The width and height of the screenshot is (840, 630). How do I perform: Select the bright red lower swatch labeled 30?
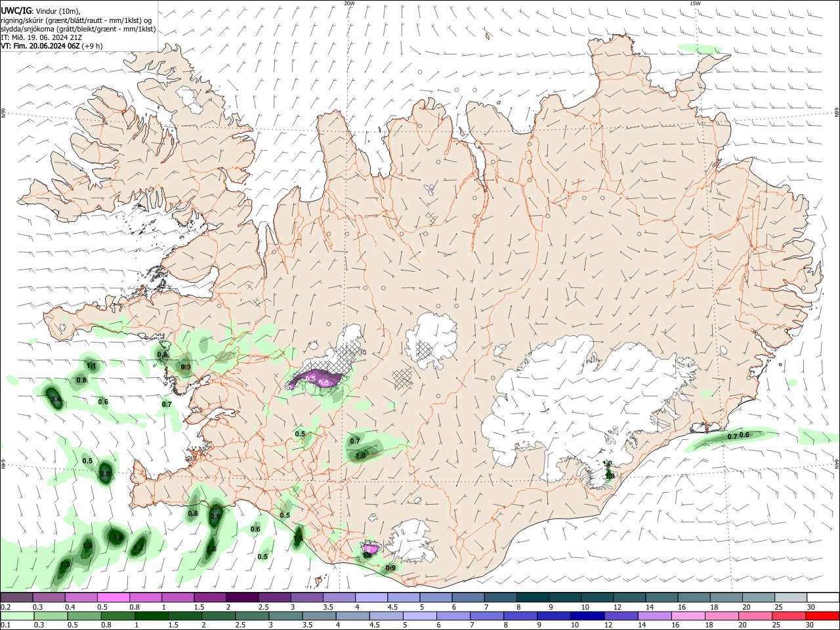tap(823, 616)
